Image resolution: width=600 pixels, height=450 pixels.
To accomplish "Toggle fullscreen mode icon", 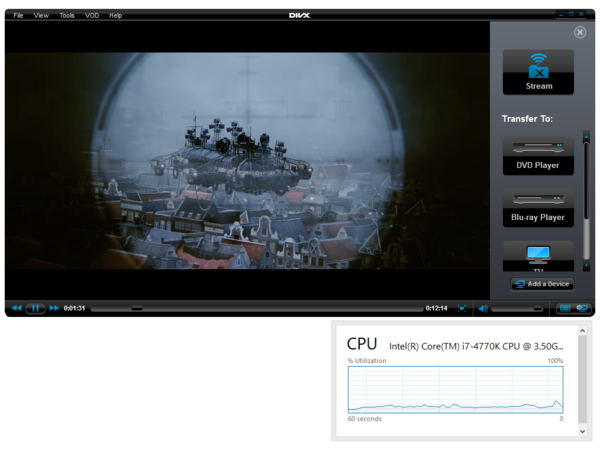I will pyautogui.click(x=462, y=308).
